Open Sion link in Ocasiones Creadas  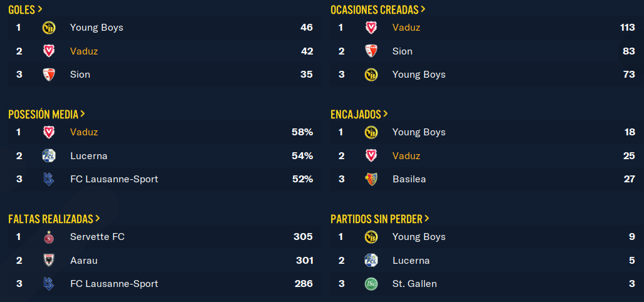tap(402, 51)
